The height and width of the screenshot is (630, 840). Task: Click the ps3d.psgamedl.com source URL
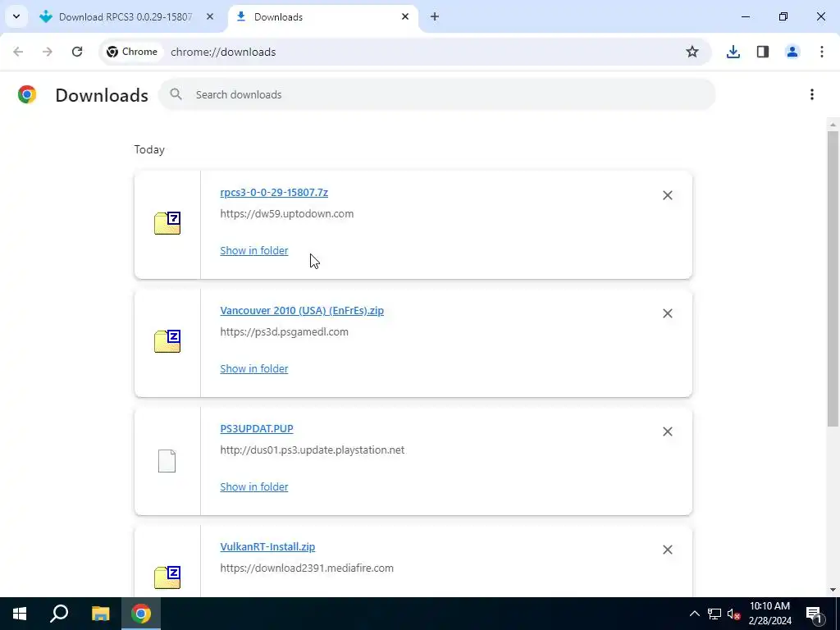(x=284, y=331)
